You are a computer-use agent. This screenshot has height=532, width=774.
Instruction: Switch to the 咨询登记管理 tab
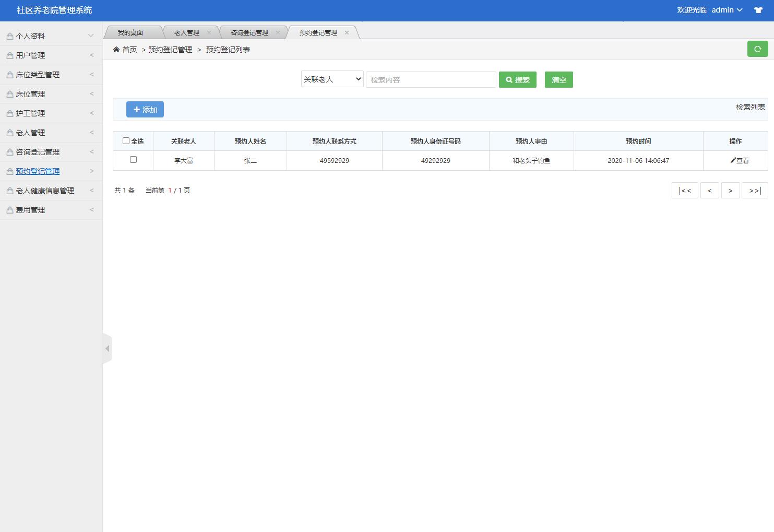coord(249,32)
